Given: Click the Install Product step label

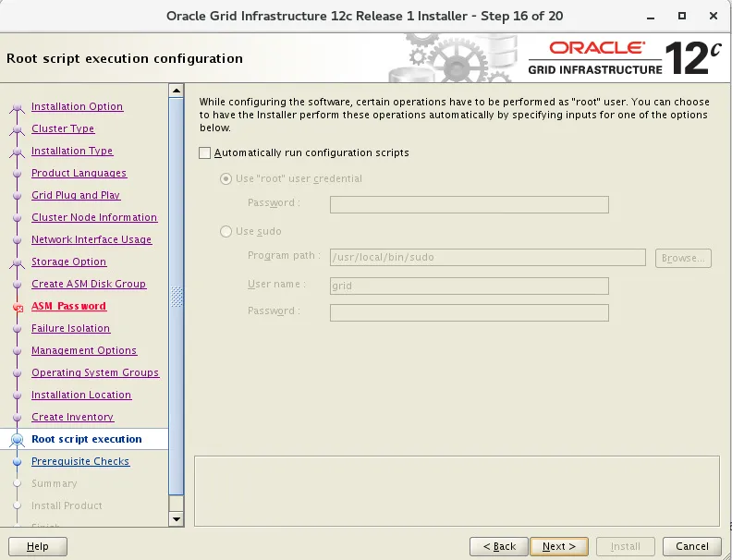Looking at the screenshot, I should click(67, 505).
